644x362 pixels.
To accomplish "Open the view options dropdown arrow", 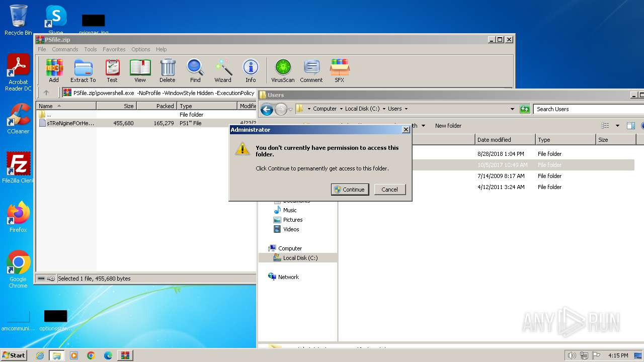I will (x=617, y=126).
